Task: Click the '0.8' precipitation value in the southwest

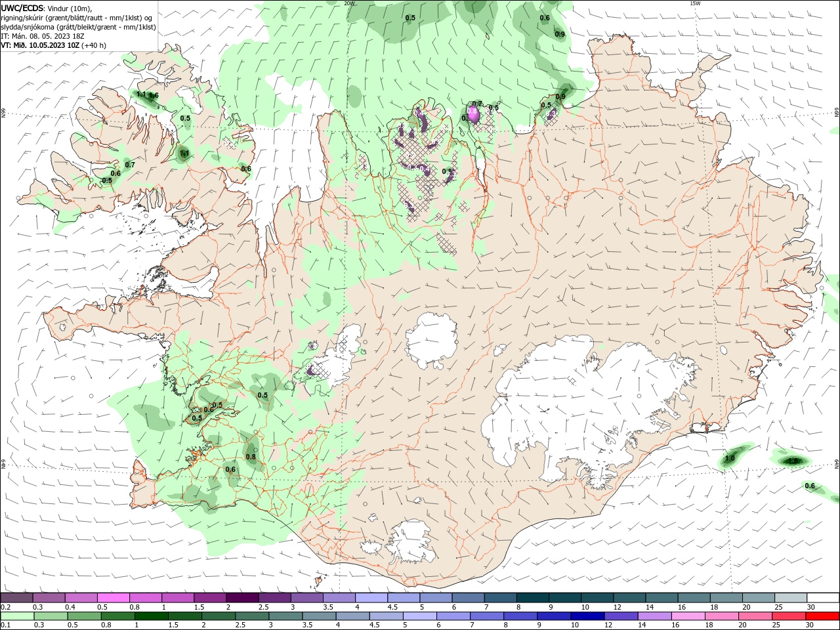Action: [x=251, y=457]
